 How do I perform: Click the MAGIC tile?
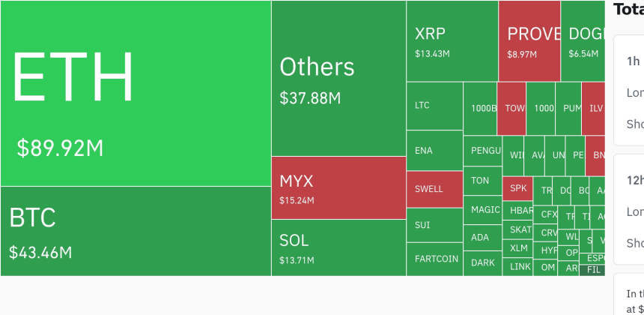pos(482,210)
